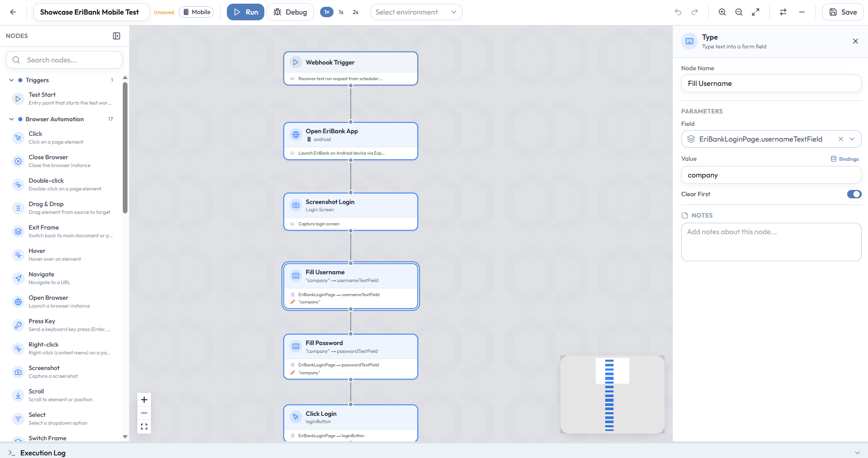Zoom in with magnifier plus icon
868x458 pixels.
[x=722, y=12]
